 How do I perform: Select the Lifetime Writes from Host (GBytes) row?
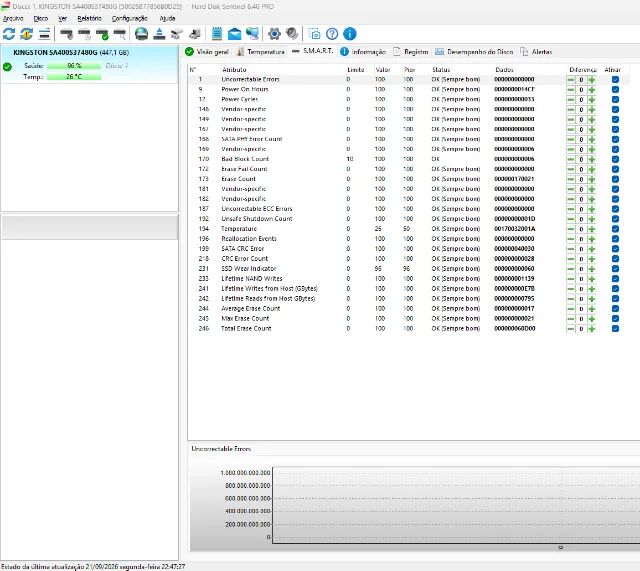(408, 289)
